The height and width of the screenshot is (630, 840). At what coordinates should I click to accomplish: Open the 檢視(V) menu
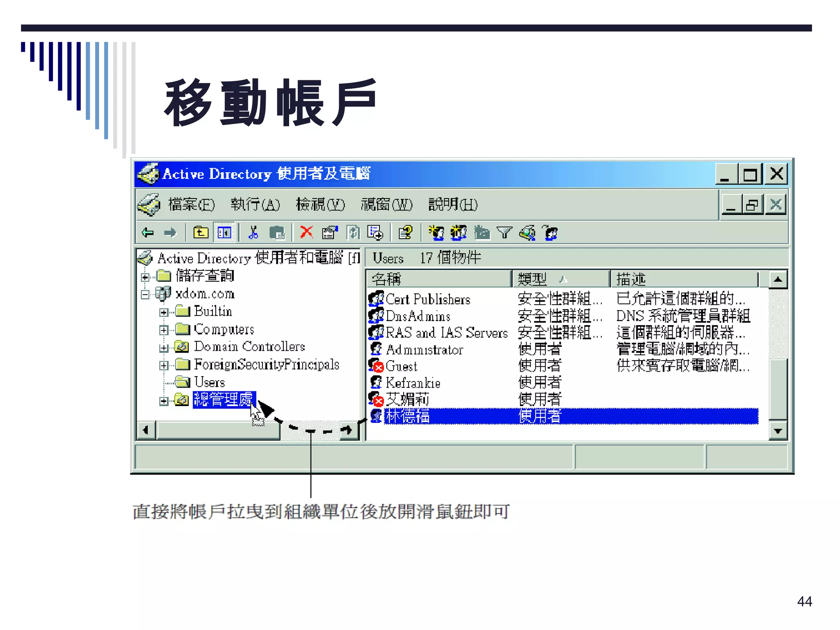[320, 204]
